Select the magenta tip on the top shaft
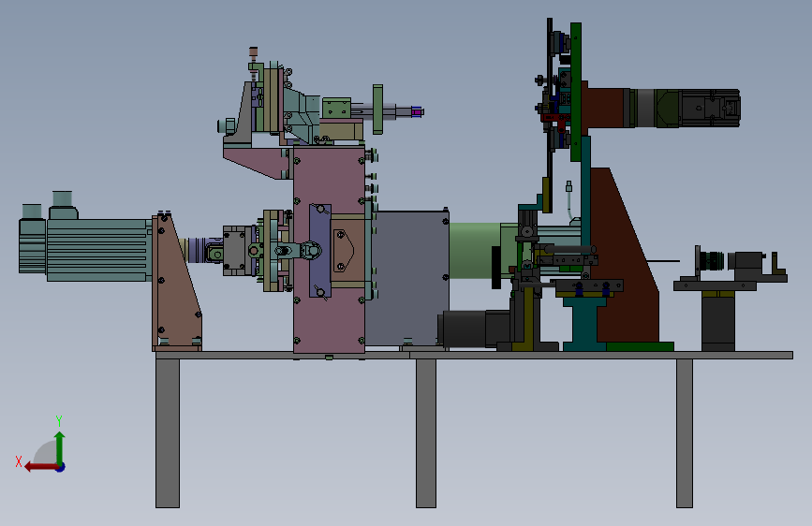This screenshot has width=812, height=526. tap(417, 111)
